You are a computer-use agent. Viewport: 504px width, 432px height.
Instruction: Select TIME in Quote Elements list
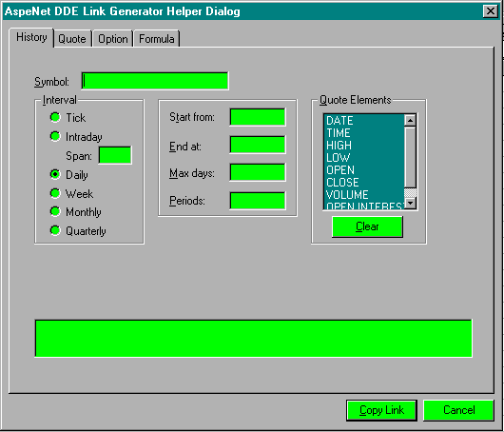pyautogui.click(x=364, y=133)
